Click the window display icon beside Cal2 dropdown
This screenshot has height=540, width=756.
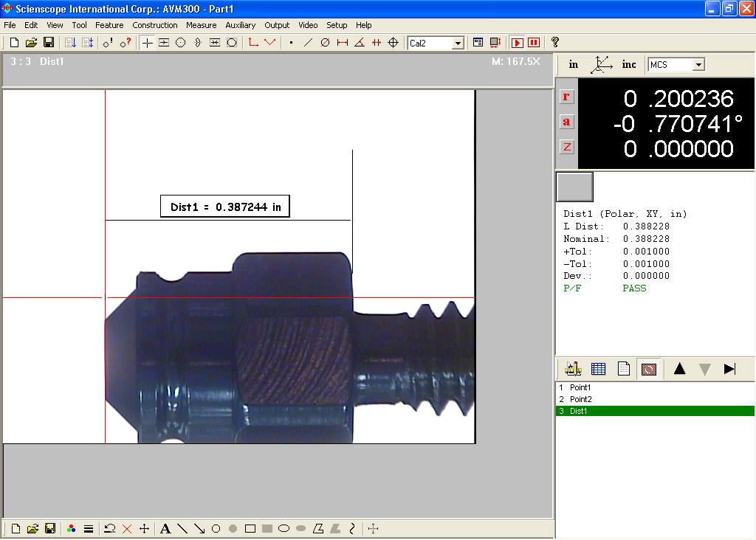[x=478, y=42]
